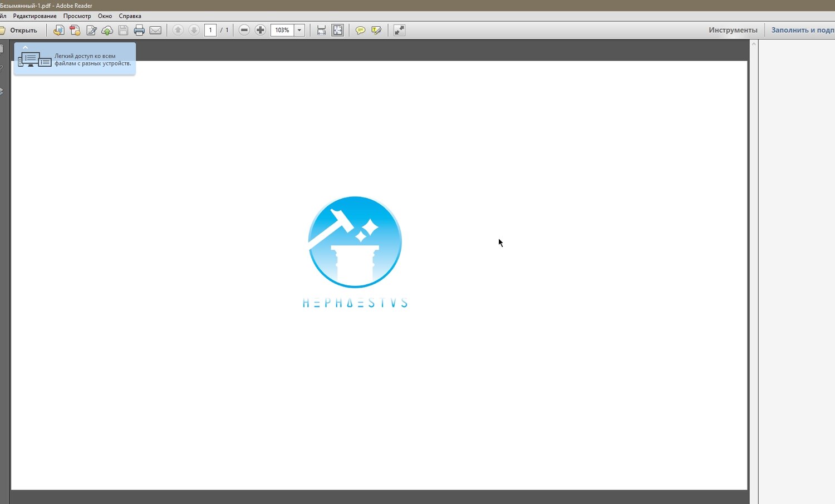
Task: Click the multi-device icon in the tip banner
Action: click(x=35, y=60)
